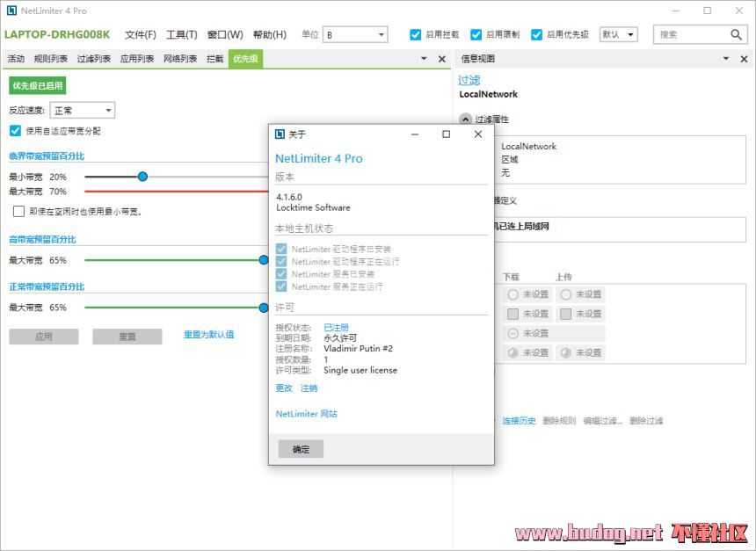Screen dimensions: 756x551
Task: Click the 正常带宽预留百分比 最大带宽 slider handle
Action: pyautogui.click(x=264, y=308)
